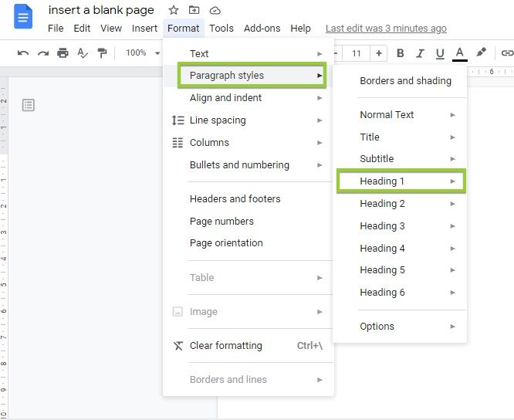Click the Redo arrow icon
Image resolution: width=514 pixels, height=420 pixels.
(x=43, y=52)
